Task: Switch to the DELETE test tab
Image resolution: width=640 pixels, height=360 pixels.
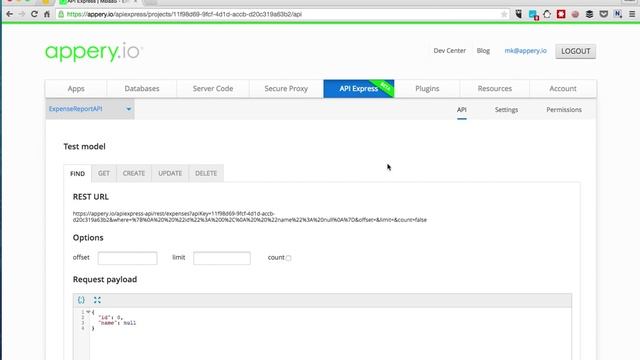Action: 206,173
